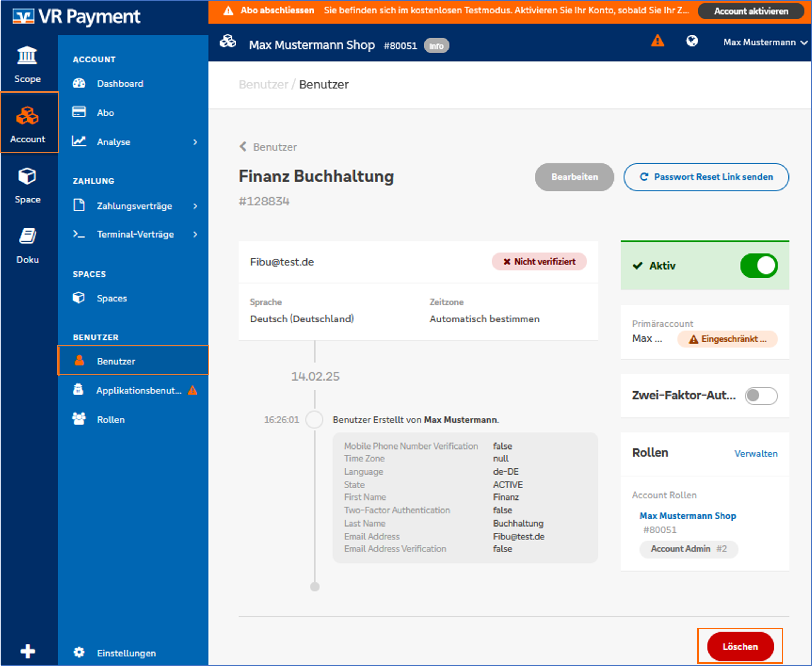Expand the Zahlungsverträge submenu chevron
Viewport: 812px width, 666px height.
(195, 206)
